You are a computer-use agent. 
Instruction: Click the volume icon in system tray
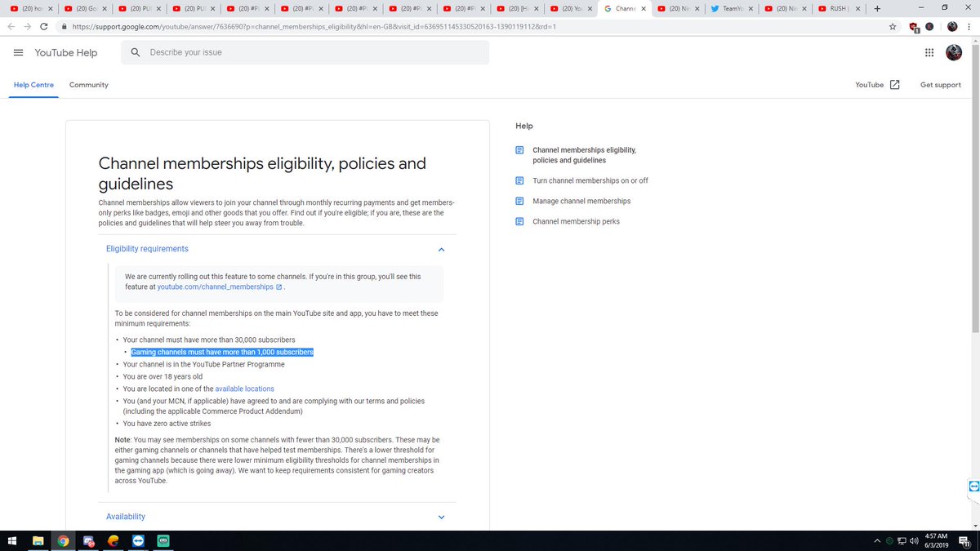pos(914,540)
